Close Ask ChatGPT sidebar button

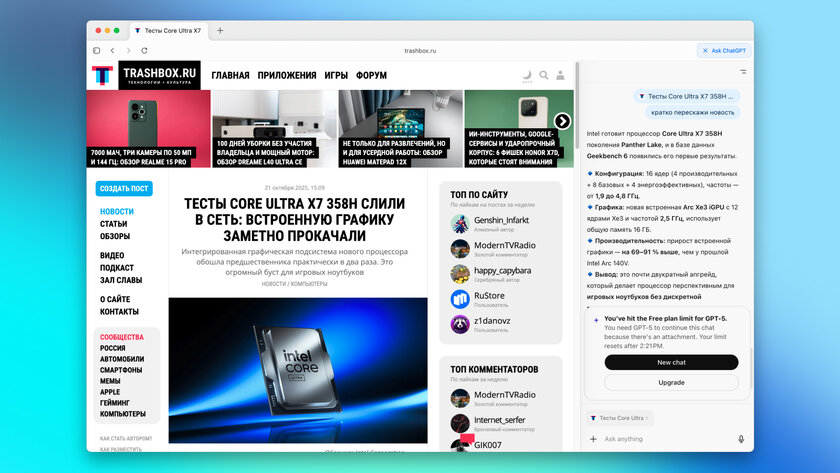pyautogui.click(x=724, y=50)
